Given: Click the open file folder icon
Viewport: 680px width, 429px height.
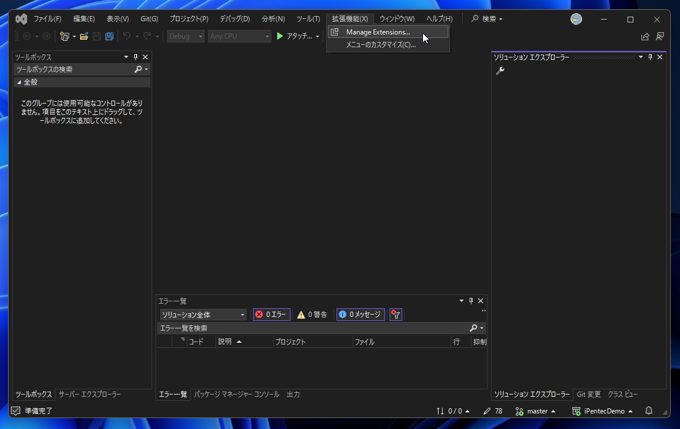Looking at the screenshot, I should tap(84, 36).
